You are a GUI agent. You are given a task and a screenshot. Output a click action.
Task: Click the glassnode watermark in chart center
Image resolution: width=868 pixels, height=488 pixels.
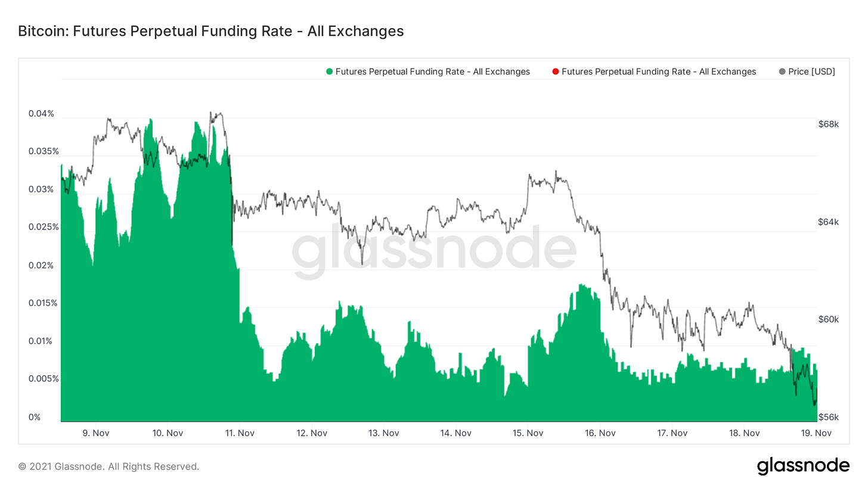coord(434,251)
